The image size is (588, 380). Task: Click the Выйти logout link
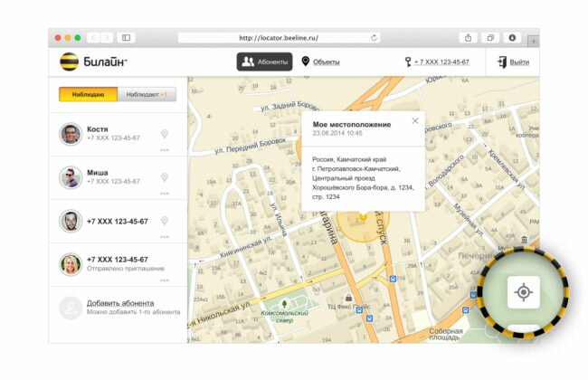[x=519, y=62]
